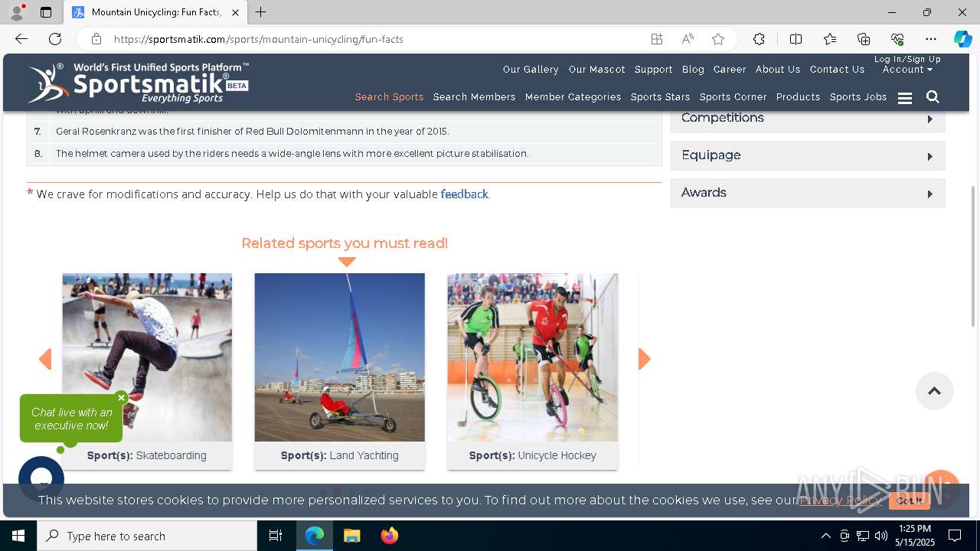Open browser Extensions puzzle icon
The image size is (980, 551).
coord(759,39)
